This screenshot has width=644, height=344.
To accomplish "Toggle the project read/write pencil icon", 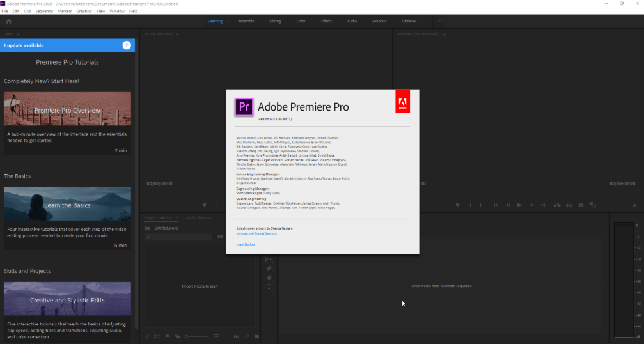I will click(x=147, y=336).
